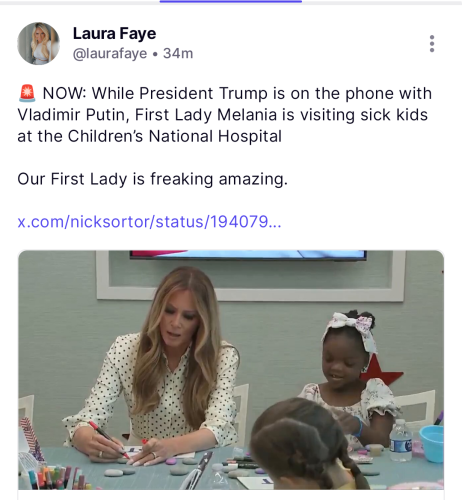Open the attached hospital visit video thumbnail
Image resolution: width=462 pixels, height=500 pixels.
(231, 370)
